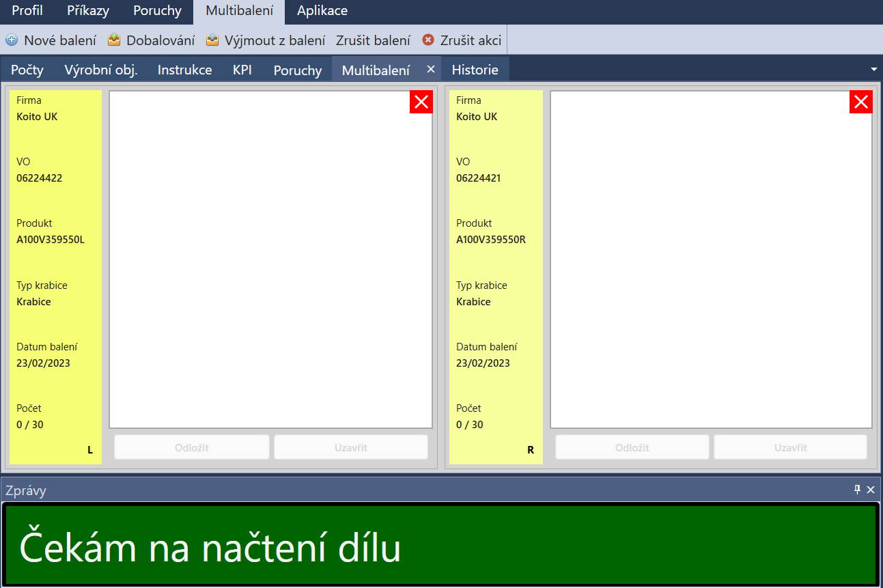Pin the Zprávy panel
The image size is (883, 588).
point(857,490)
